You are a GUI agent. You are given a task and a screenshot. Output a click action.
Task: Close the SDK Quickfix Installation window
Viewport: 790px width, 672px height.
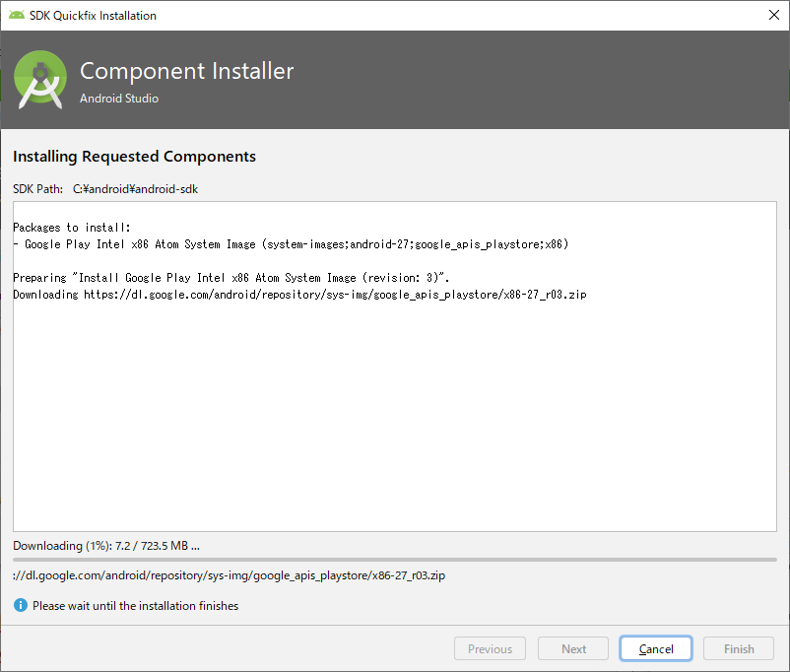tap(774, 15)
